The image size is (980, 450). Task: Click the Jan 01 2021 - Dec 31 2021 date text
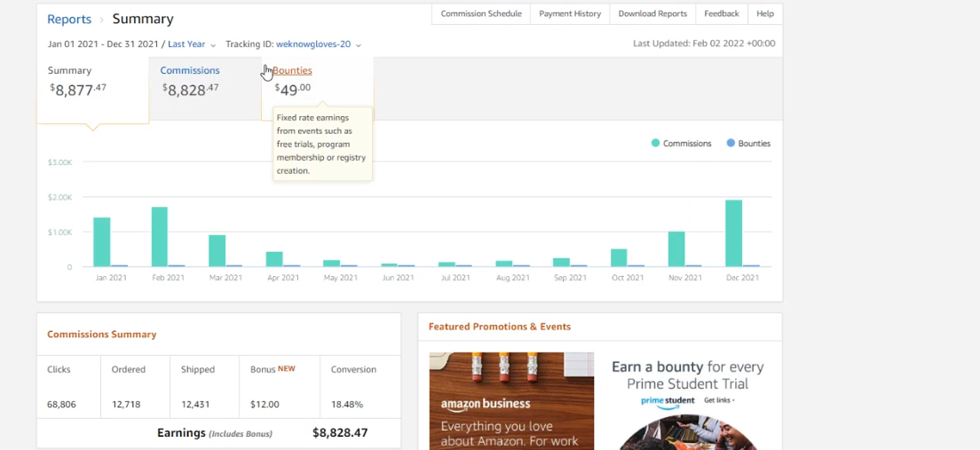pos(105,44)
